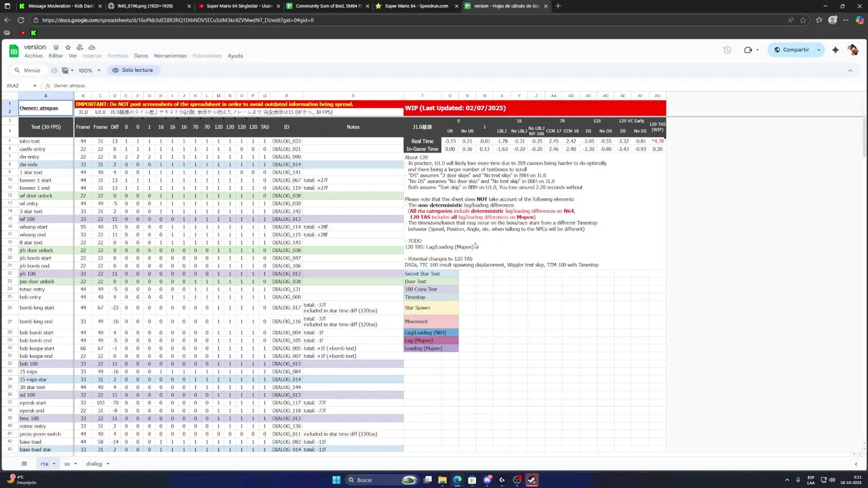Viewport: 868px width, 488px height.
Task: Open Microsoft Edge from taskbar
Action: pyautogui.click(x=457, y=480)
